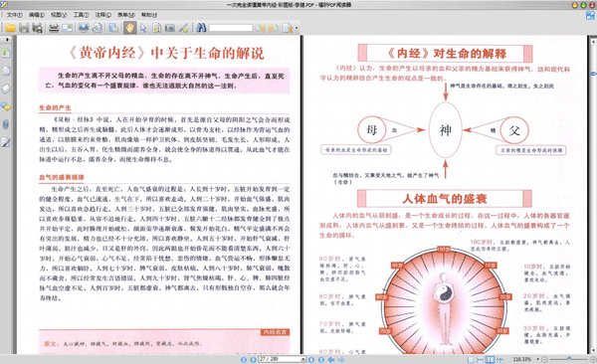This screenshot has width=597, height=364.
Task: Click the snapshot camera tool icon
Action: tap(170, 28)
